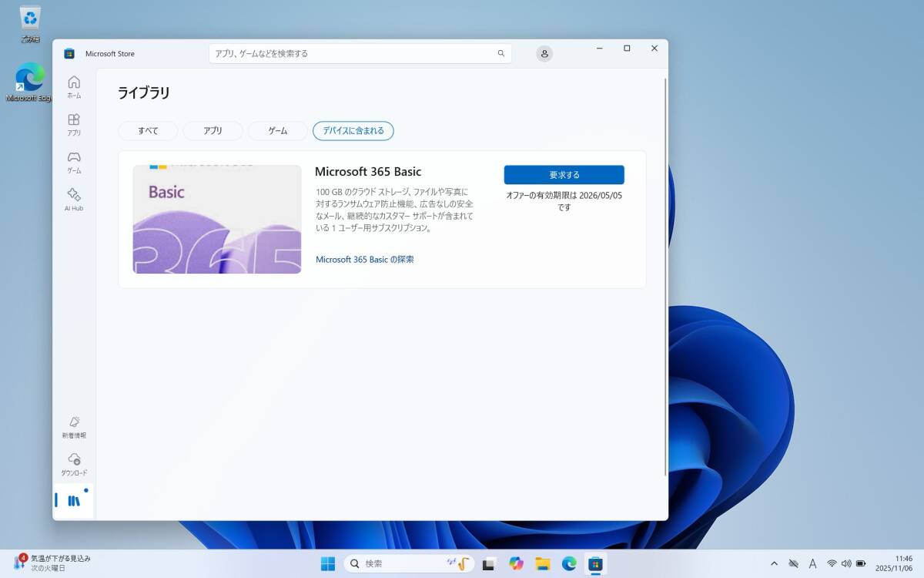Viewport: 924px width, 578px height.
Task: Open the Windows Start menu button
Action: tap(328, 564)
